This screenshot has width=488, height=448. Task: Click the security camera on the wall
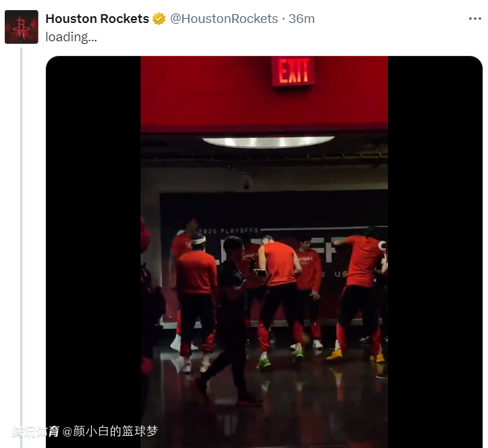point(246,182)
